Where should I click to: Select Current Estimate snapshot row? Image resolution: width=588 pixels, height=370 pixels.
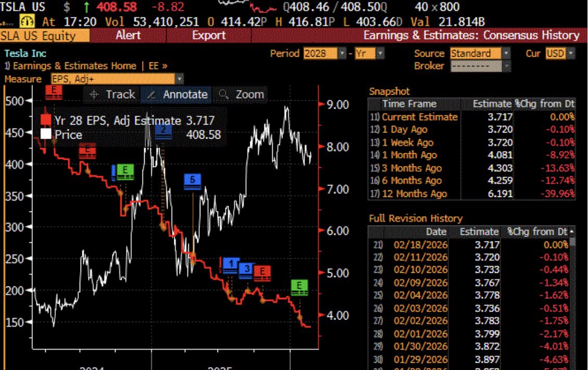[471, 117]
